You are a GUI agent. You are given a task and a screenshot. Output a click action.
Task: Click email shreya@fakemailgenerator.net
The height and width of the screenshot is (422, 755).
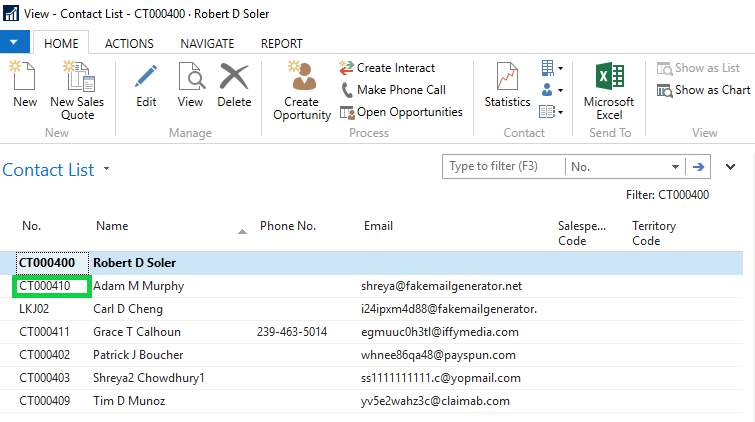442,286
